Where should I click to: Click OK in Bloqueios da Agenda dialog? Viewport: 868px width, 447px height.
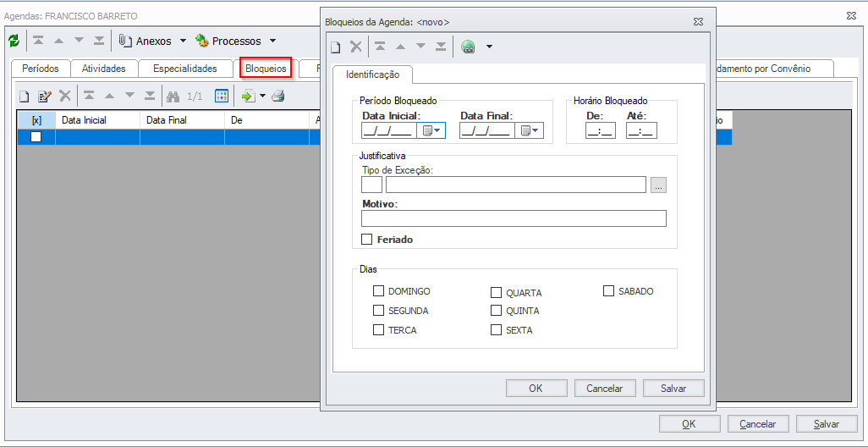(536, 389)
